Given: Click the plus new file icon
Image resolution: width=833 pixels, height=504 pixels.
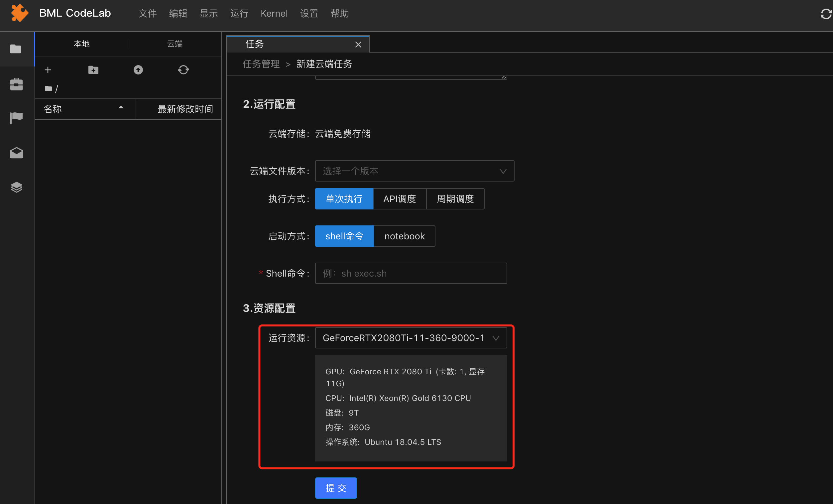Looking at the screenshot, I should point(48,69).
